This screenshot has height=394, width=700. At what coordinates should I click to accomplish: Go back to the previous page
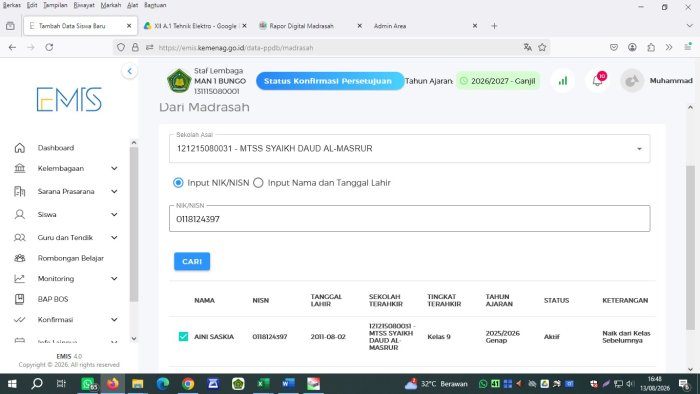[x=12, y=47]
